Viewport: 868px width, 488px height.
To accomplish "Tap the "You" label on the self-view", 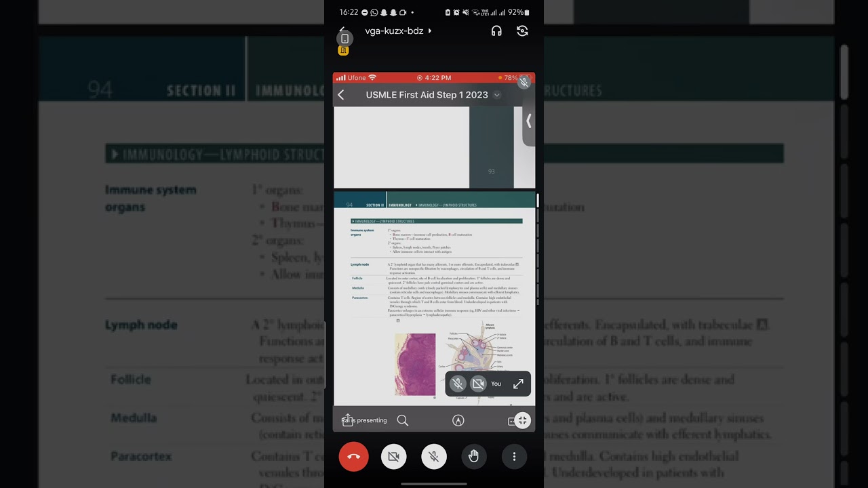I will coord(496,384).
